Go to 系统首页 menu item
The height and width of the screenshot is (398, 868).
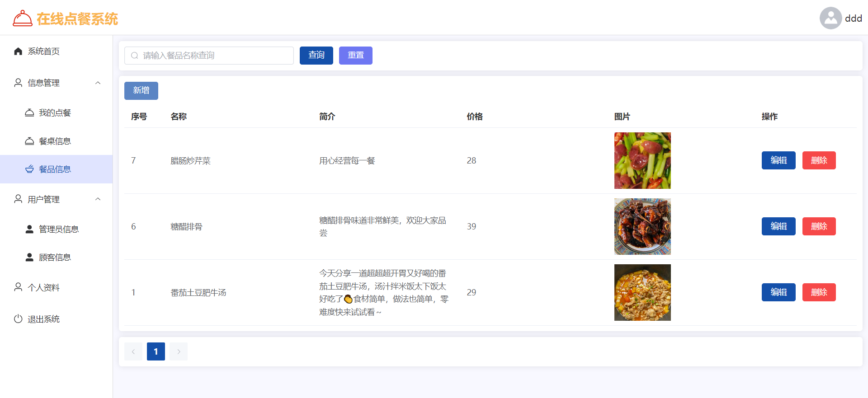point(56,51)
